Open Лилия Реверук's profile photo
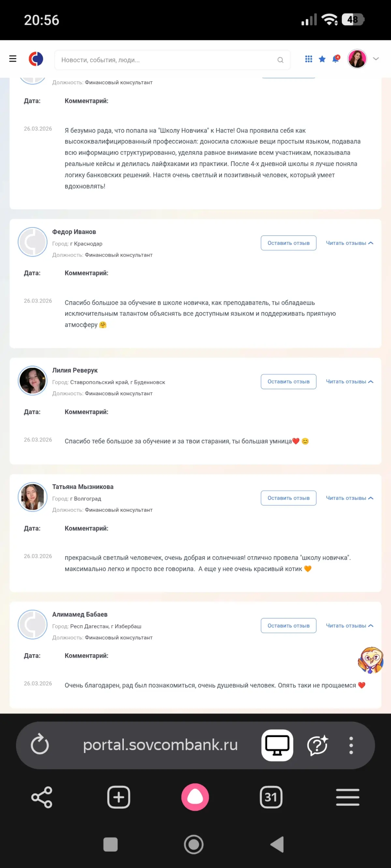The image size is (391, 868). [33, 380]
